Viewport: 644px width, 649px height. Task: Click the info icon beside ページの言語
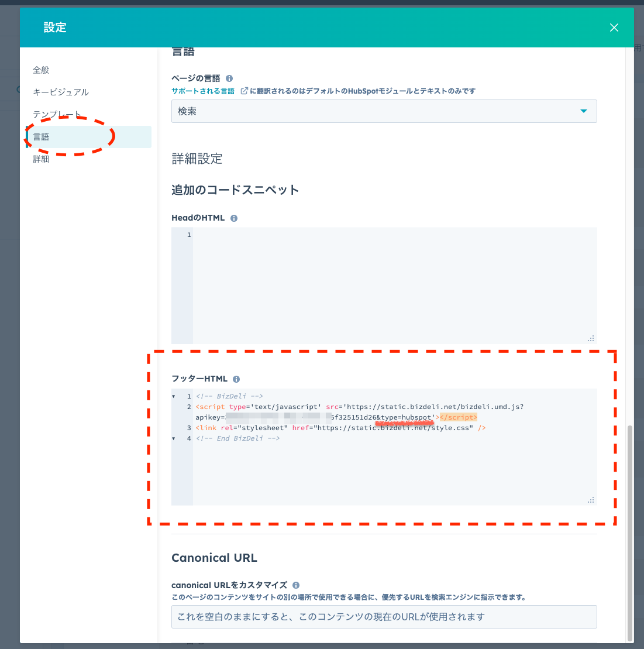coord(229,78)
